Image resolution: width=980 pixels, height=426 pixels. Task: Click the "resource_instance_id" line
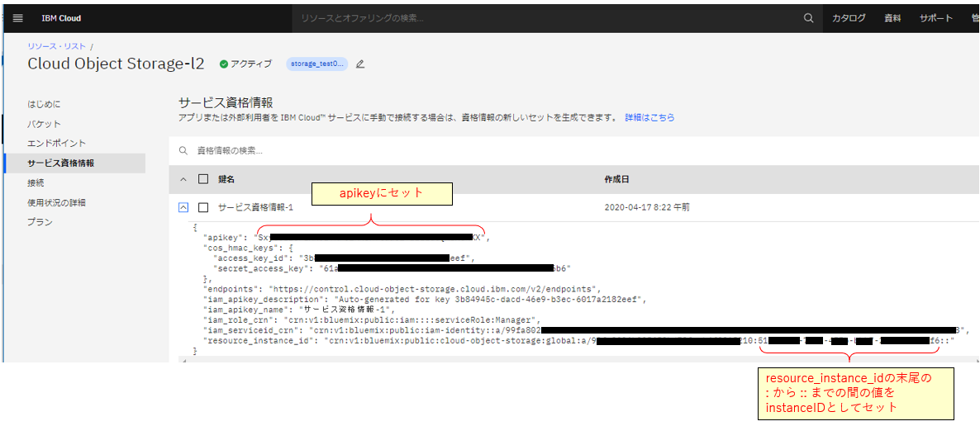click(578, 340)
